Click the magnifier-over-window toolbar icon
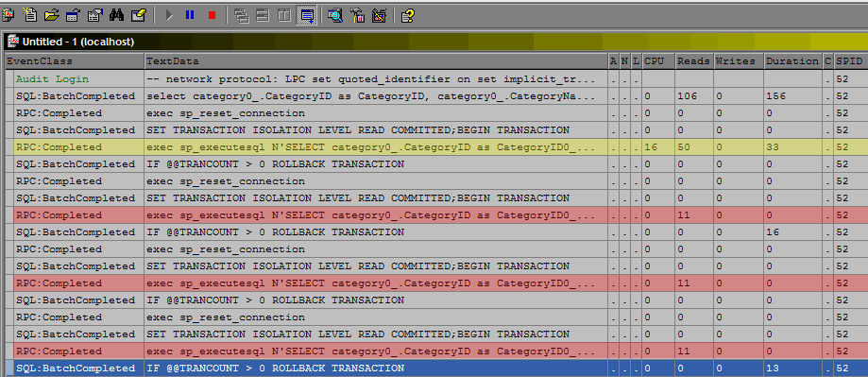This screenshot has width=868, height=377. (335, 15)
